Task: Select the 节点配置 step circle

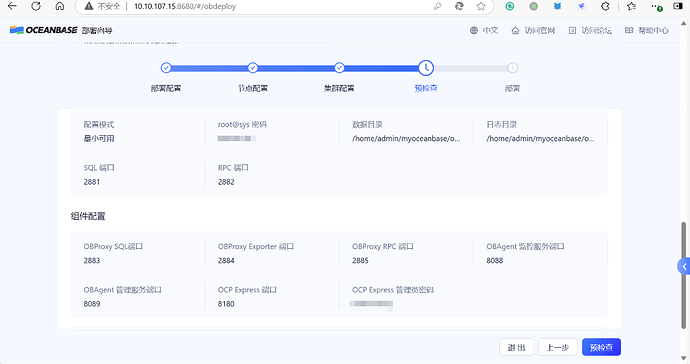Action: pyautogui.click(x=253, y=68)
